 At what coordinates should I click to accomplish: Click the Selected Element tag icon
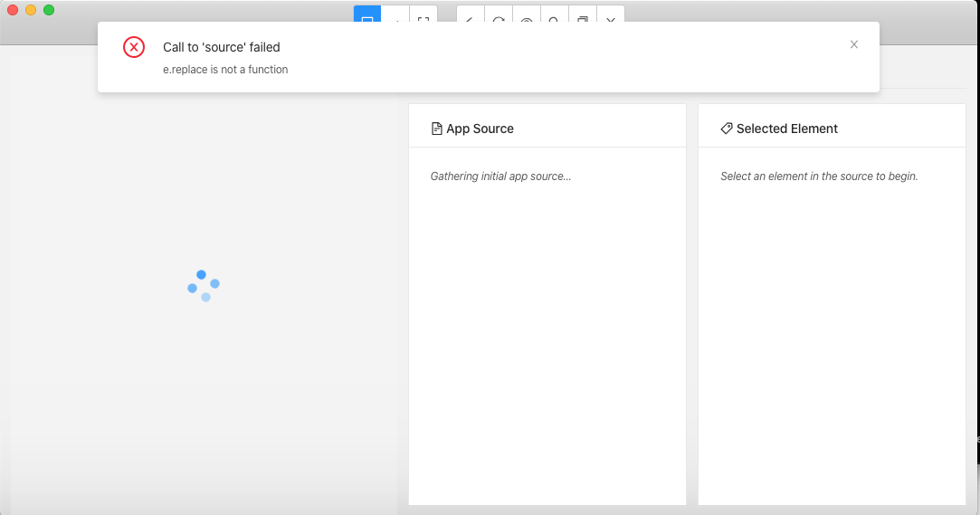point(727,129)
